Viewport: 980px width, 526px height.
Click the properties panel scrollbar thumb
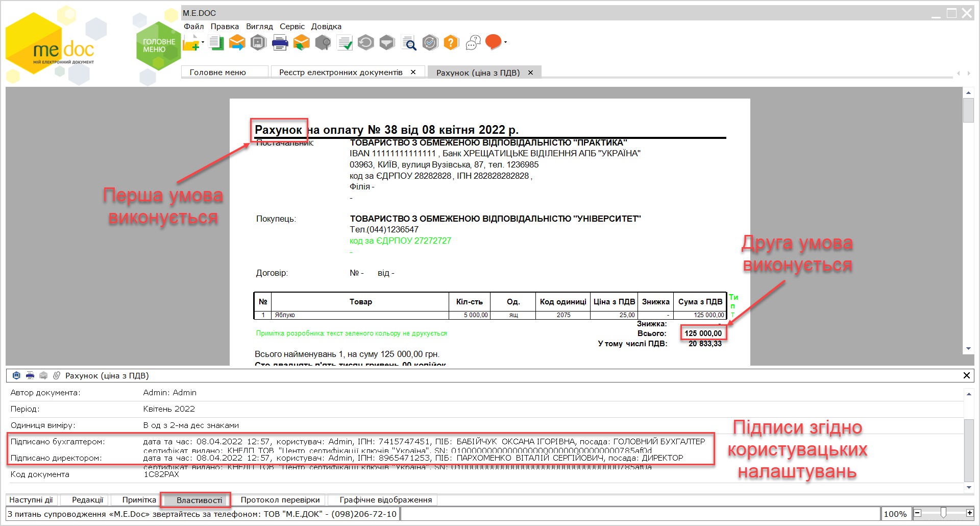(969, 450)
